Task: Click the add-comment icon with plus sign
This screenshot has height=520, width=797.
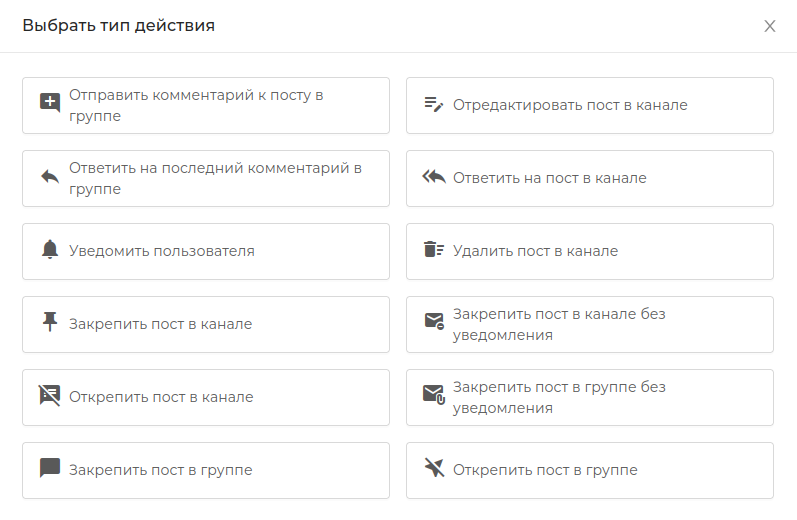Action: [50, 103]
